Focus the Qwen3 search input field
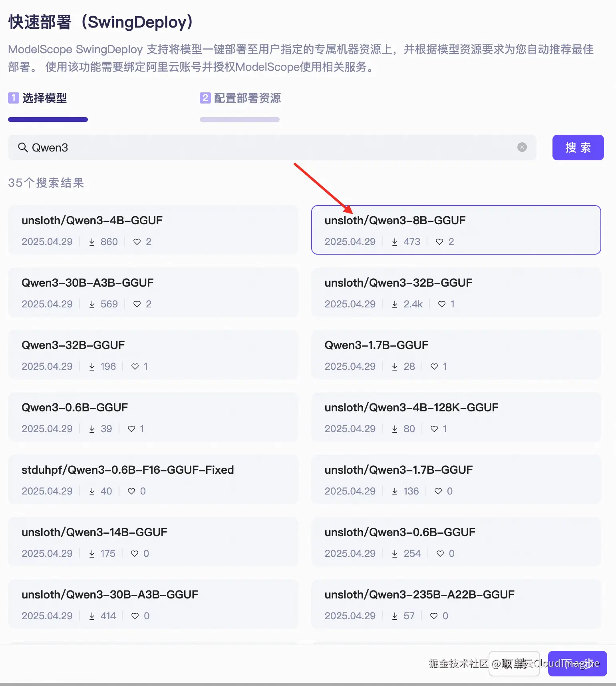Viewport: 616px width, 686px height. (272, 148)
